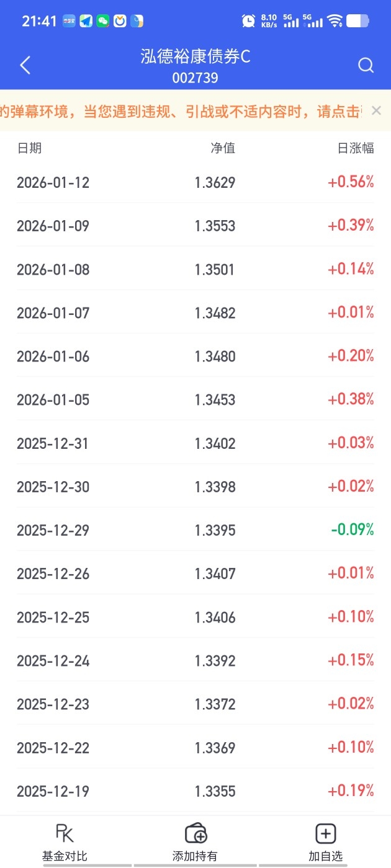
Task: Tap the battery status icon
Action: [x=357, y=21]
